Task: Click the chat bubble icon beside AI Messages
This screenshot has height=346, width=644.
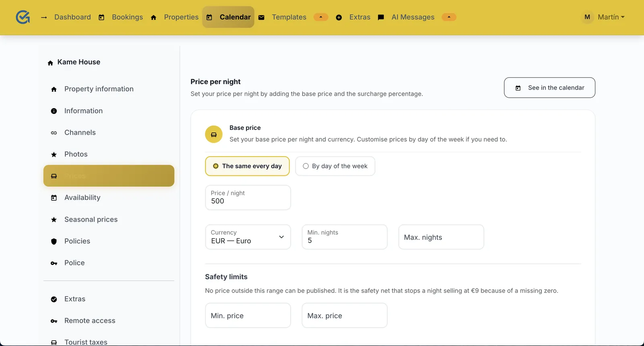Action: (x=381, y=17)
